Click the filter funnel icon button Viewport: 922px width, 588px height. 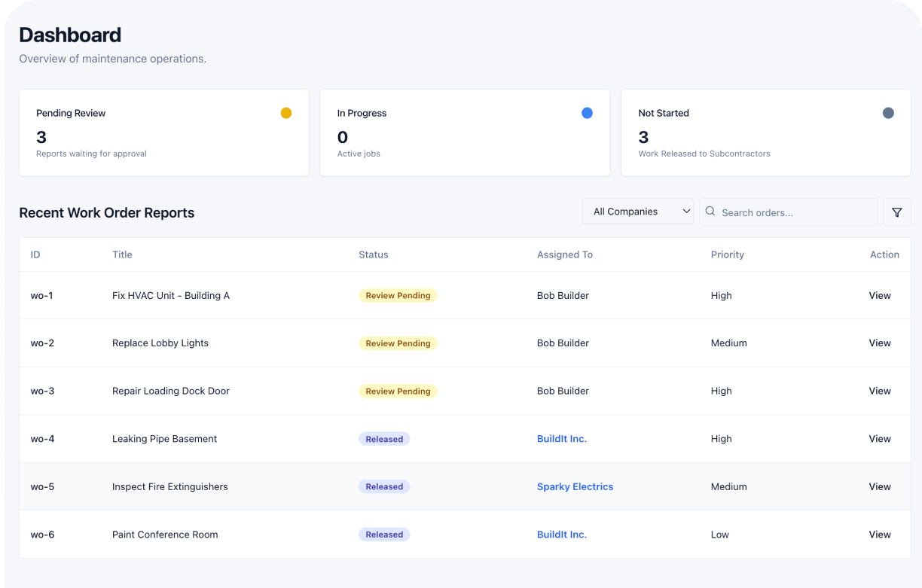pyautogui.click(x=896, y=212)
